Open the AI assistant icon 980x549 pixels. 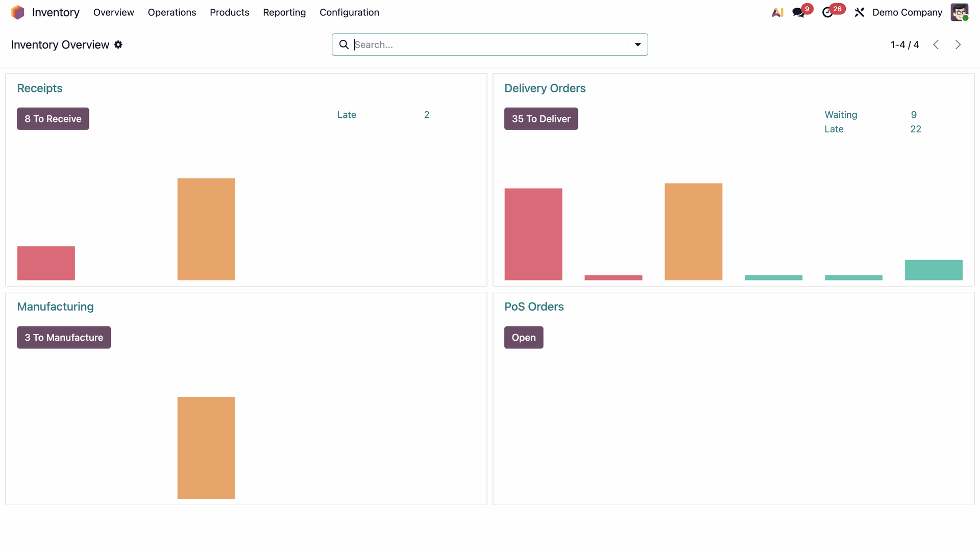click(777, 12)
